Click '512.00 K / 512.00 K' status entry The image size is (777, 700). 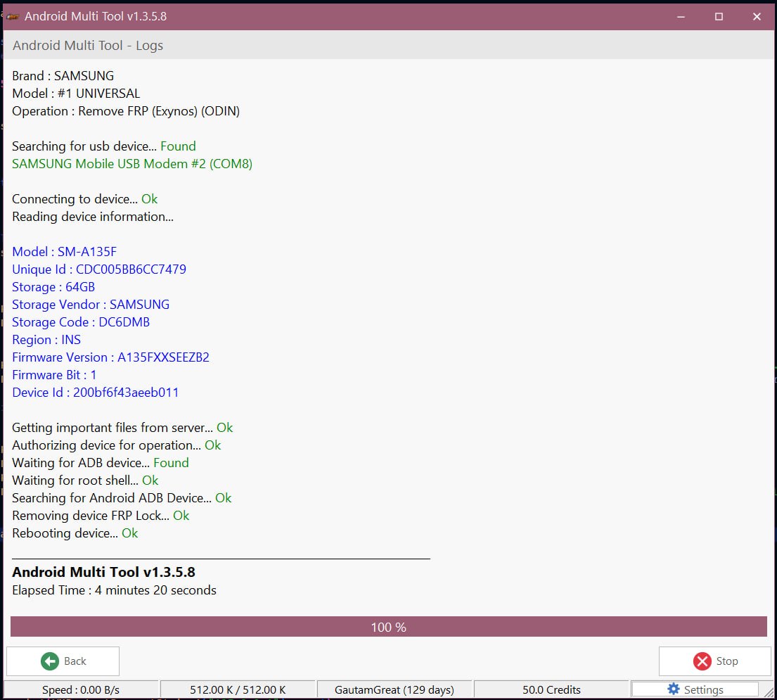(x=238, y=689)
